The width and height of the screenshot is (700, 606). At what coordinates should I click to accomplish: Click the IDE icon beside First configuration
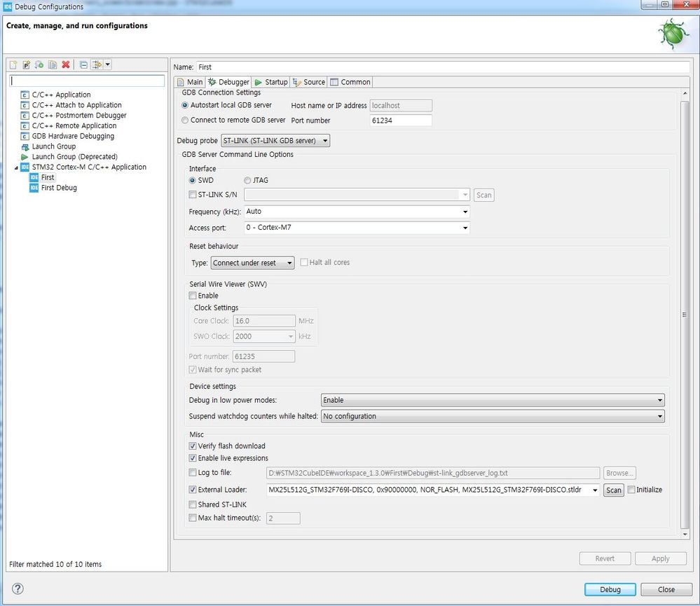coord(34,177)
